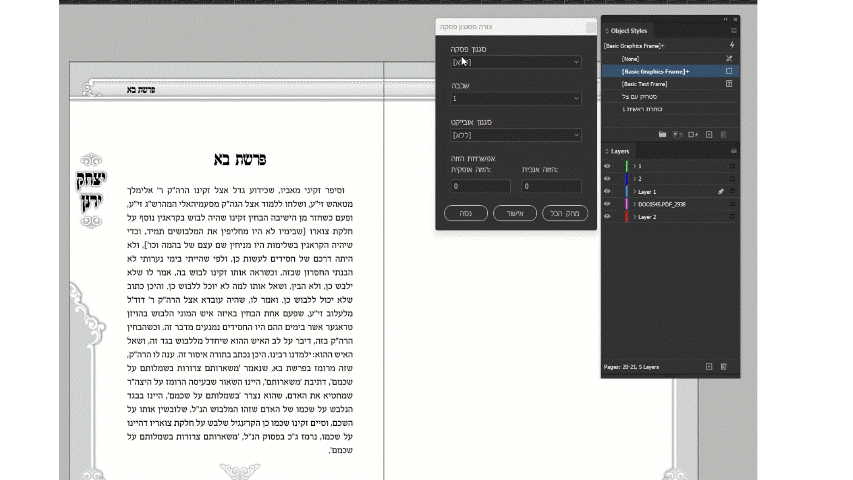Select the כותרת ראשית 1 object style
This screenshot has width=853, height=480.
[x=670, y=109]
